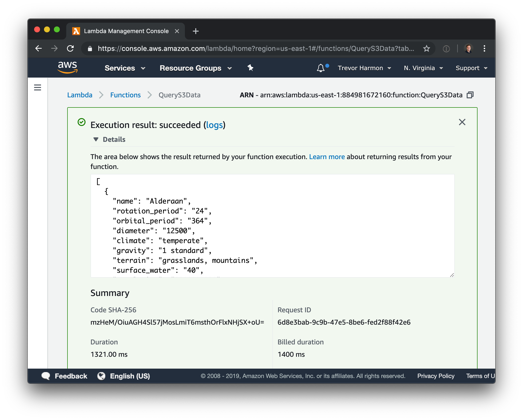Click the Feedback speech bubble icon
Viewport: 523px width, 420px height.
(x=46, y=376)
